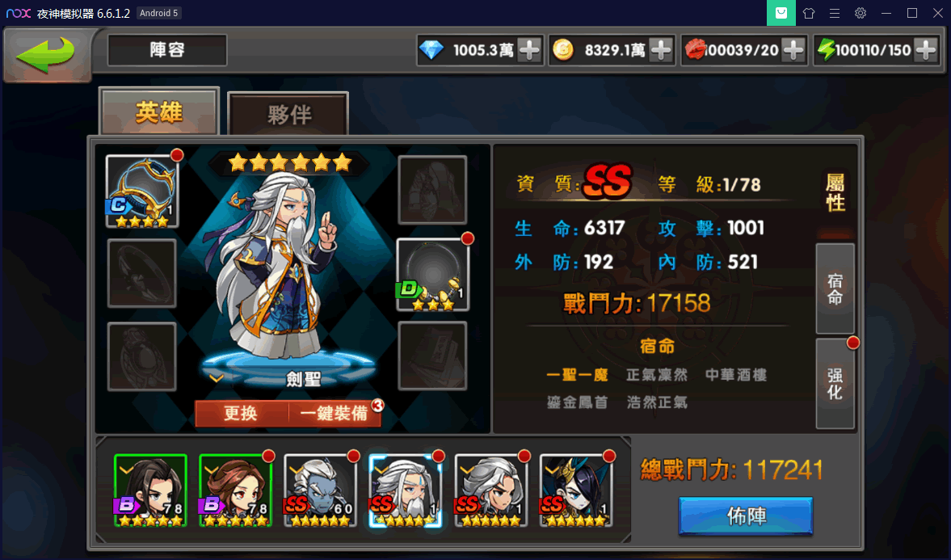
Task: Click the green back arrow
Action: (x=46, y=54)
